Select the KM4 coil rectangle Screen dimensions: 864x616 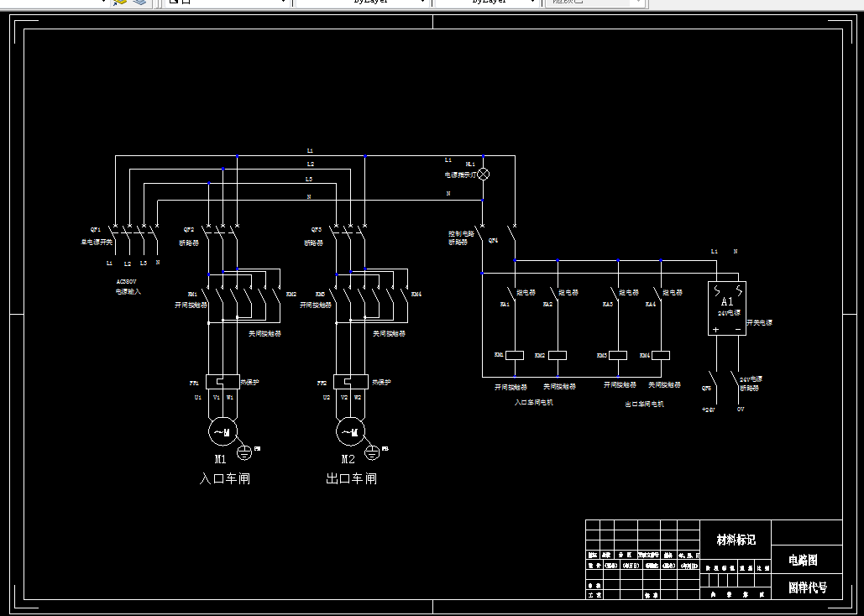(661, 355)
